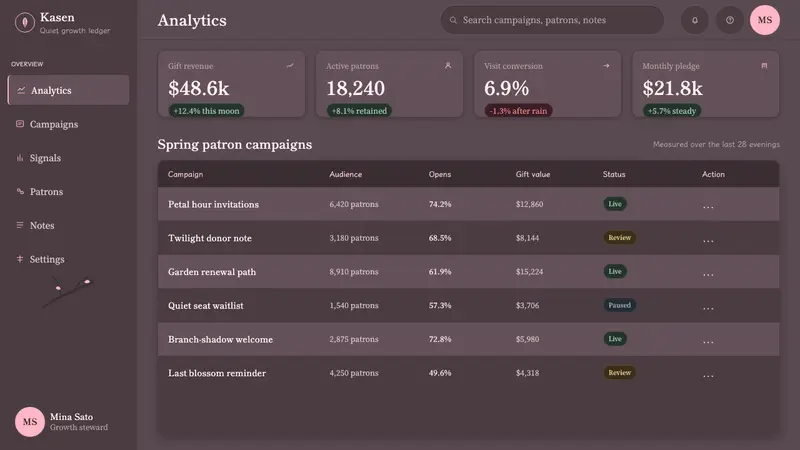Select the Twilight donor note campaign name
Viewport: 800px width, 450px height.
(210, 238)
